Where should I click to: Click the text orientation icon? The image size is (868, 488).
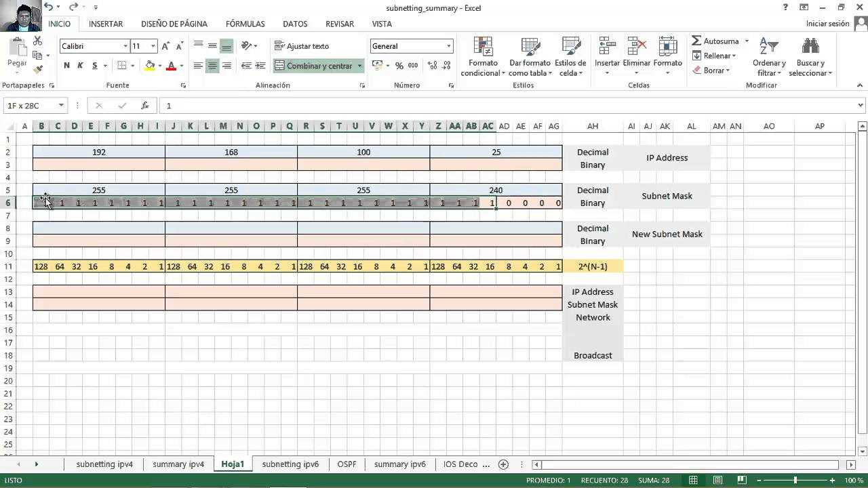(247, 45)
